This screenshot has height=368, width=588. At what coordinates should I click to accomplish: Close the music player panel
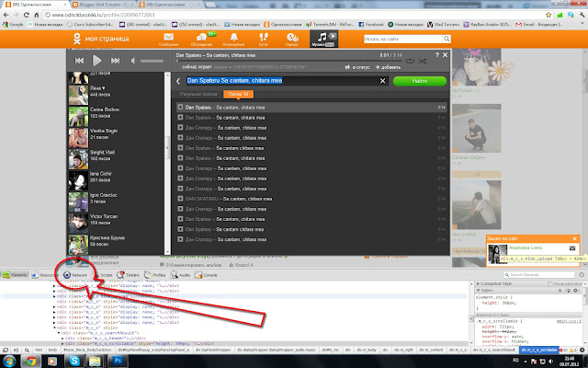445,55
